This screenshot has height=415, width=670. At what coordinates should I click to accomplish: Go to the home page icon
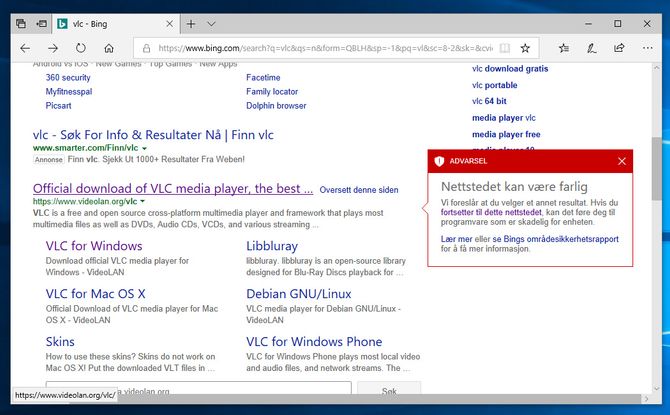tap(109, 48)
